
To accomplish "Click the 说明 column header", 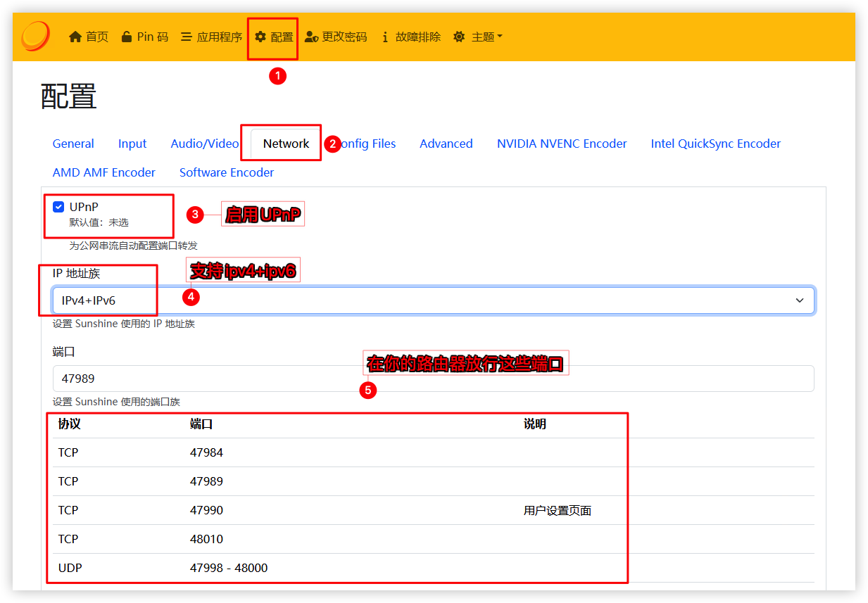I will [x=535, y=424].
